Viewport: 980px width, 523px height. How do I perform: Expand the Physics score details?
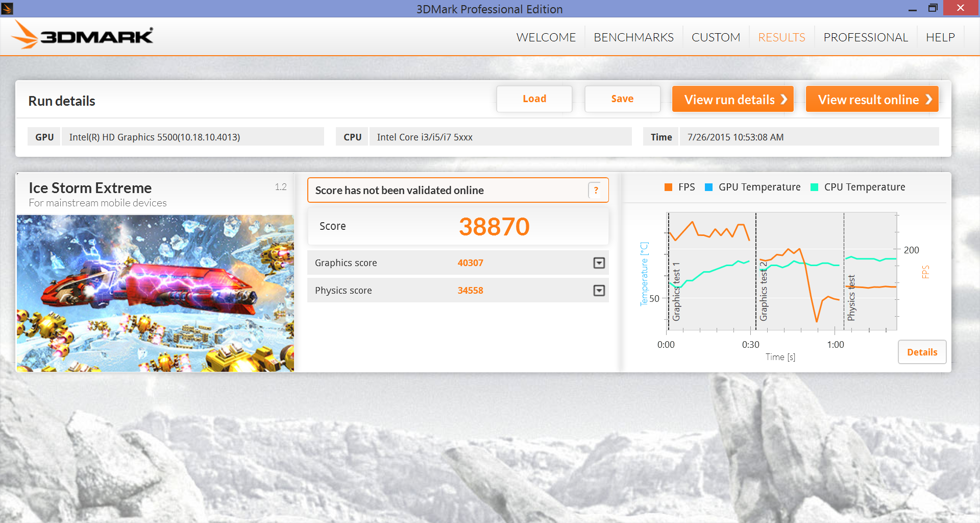click(599, 290)
